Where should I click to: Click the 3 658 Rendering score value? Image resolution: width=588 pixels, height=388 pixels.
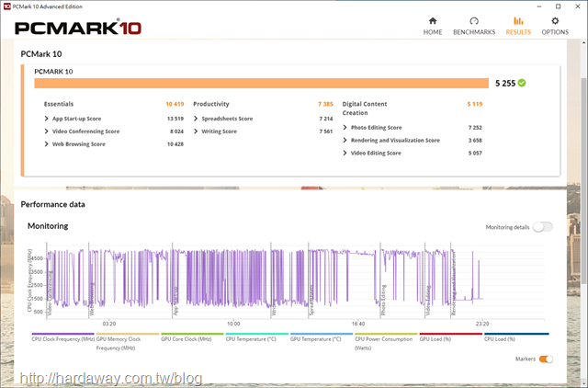pyautogui.click(x=475, y=141)
